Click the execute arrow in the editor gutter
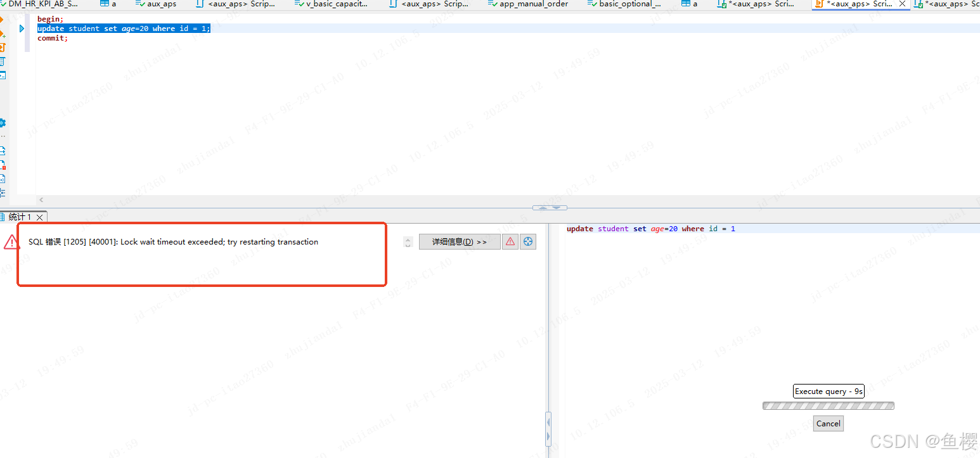 (22, 28)
